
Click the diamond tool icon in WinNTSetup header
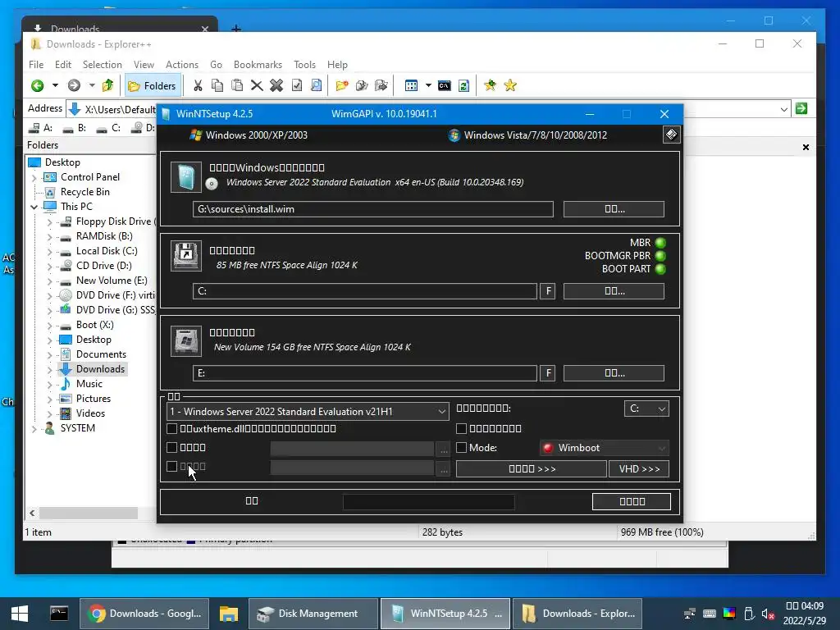pyautogui.click(x=671, y=135)
